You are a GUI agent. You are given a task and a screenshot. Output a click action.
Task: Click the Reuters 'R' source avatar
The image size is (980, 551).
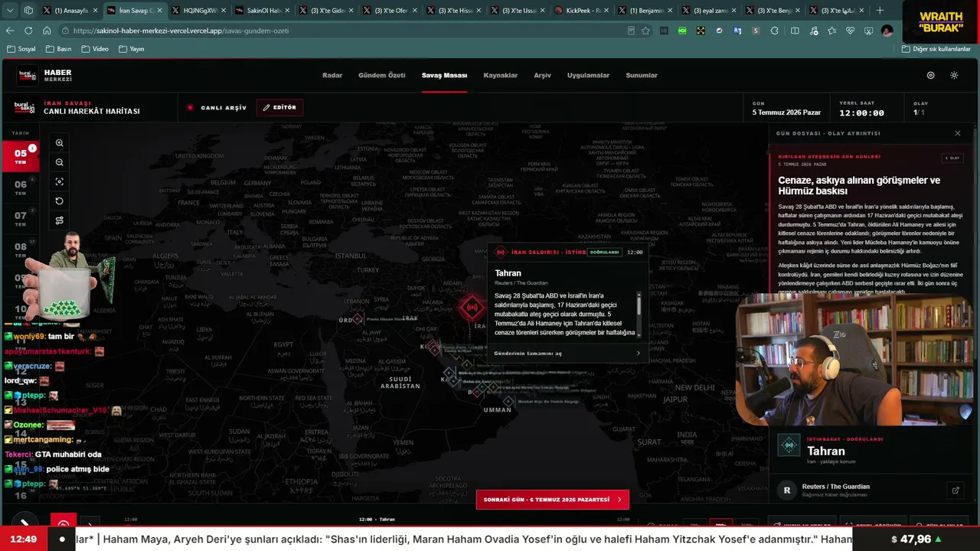786,490
